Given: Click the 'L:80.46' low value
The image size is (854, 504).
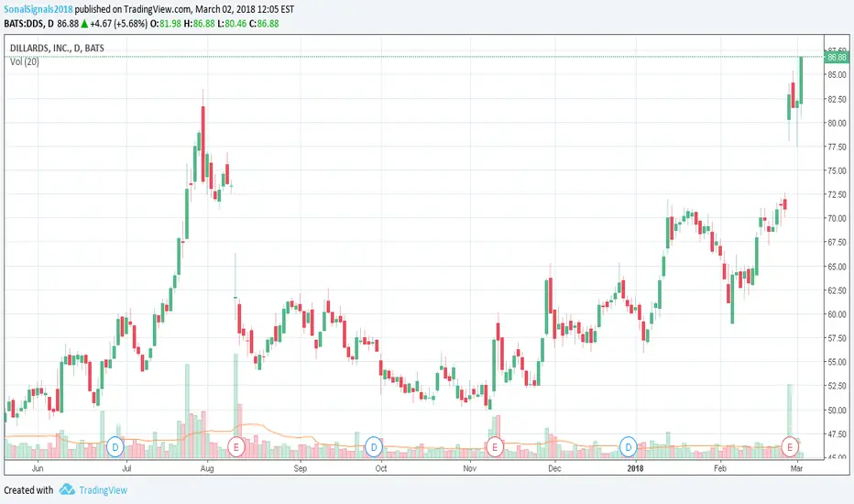Looking at the screenshot, I should (x=232, y=24).
